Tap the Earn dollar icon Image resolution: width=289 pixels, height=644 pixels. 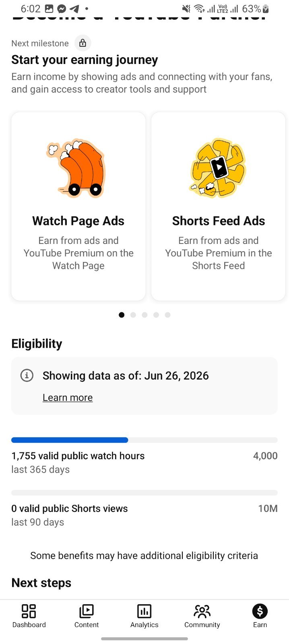tap(260, 611)
